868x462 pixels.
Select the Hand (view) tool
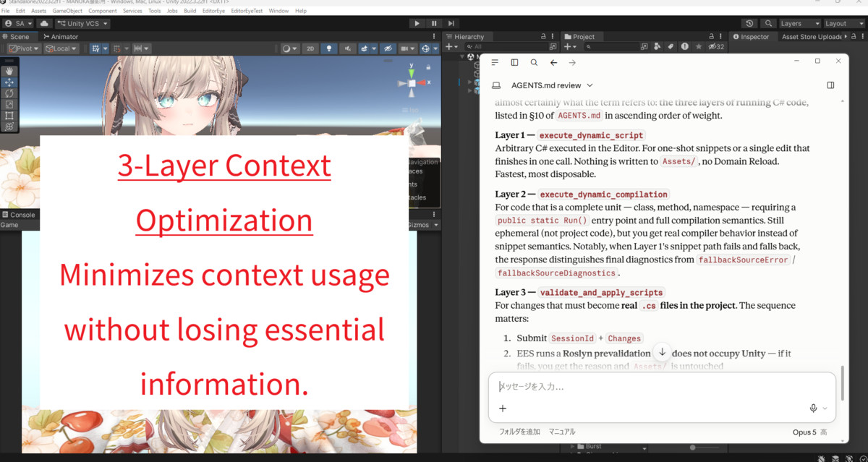pyautogui.click(x=9, y=71)
